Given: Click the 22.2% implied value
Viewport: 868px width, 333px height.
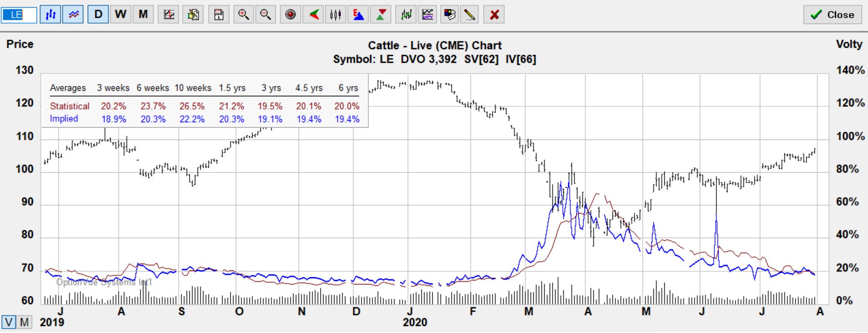Looking at the screenshot, I should coord(192,119).
